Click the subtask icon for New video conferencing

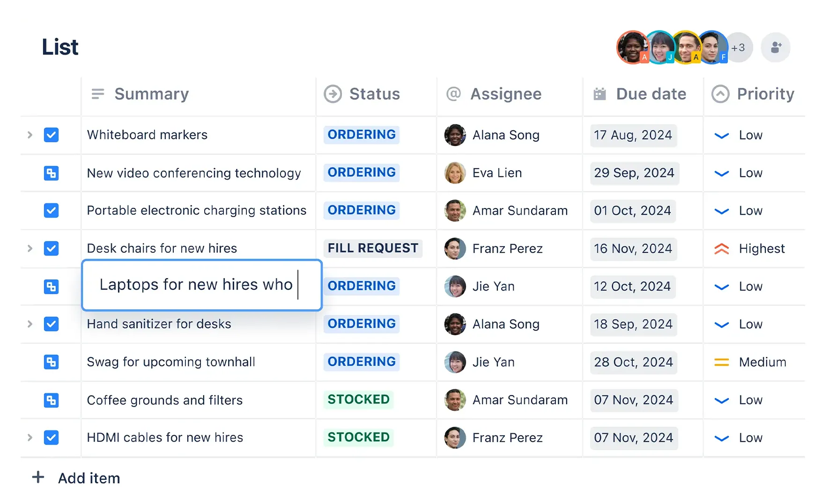coord(51,173)
